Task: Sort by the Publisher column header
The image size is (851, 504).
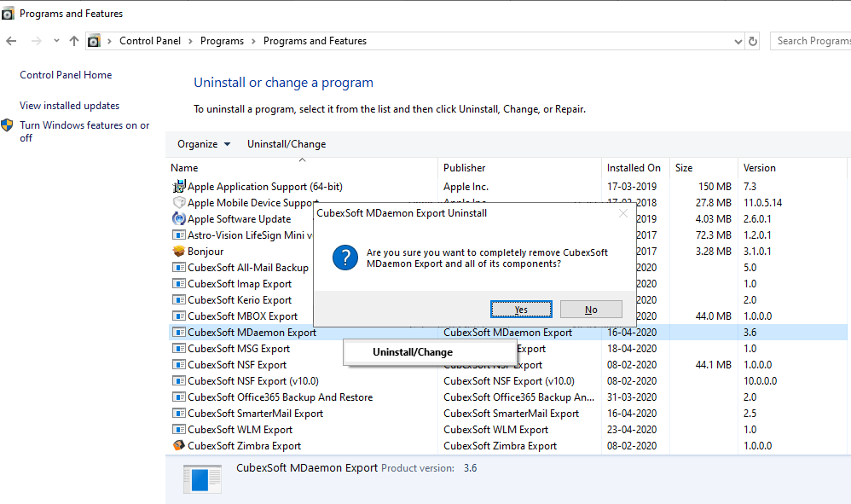Action: [x=519, y=168]
